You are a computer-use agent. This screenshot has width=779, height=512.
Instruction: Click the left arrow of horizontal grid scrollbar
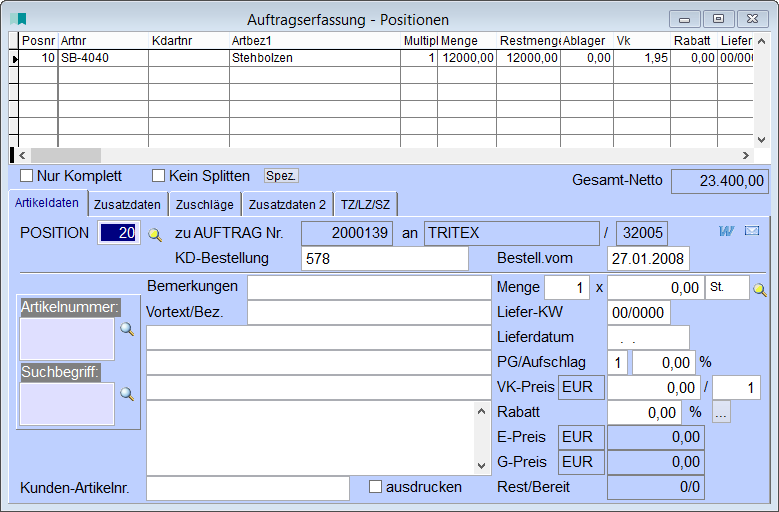(22, 155)
